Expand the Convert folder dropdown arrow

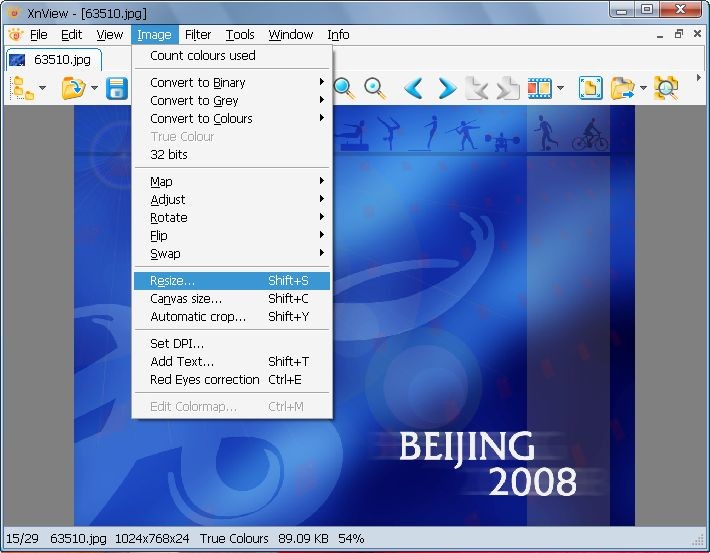tap(643, 87)
